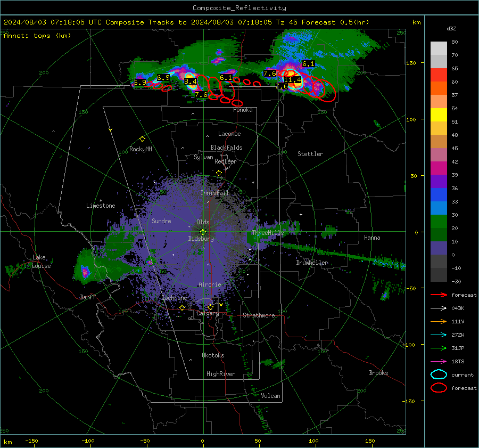This screenshot has width=479, height=448.
Task: Select the magenta 18TS track arrow
Action: click(439, 362)
